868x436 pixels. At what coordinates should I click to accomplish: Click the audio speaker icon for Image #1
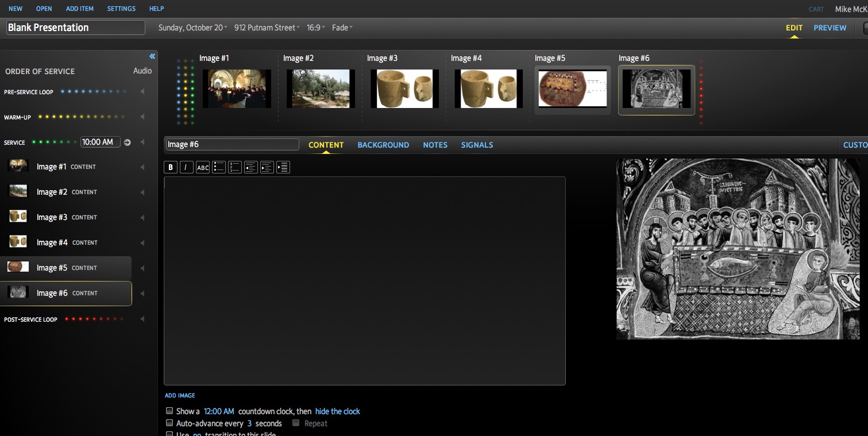pyautogui.click(x=142, y=167)
